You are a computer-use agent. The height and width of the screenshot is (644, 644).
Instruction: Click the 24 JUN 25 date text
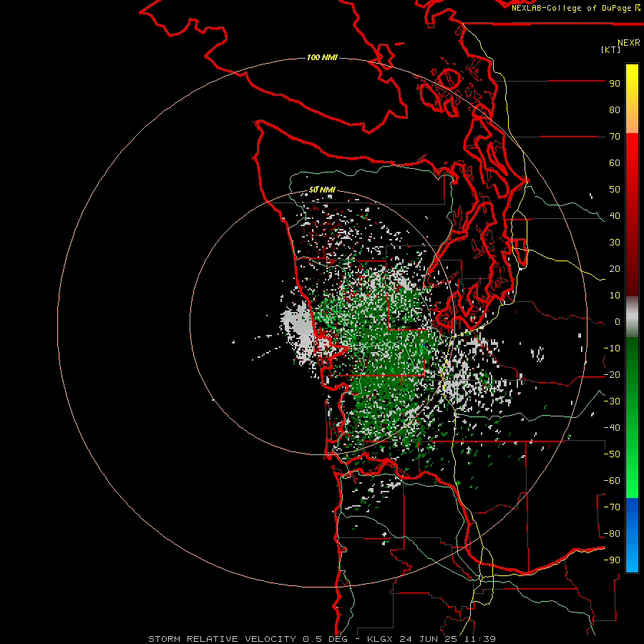pos(429,639)
